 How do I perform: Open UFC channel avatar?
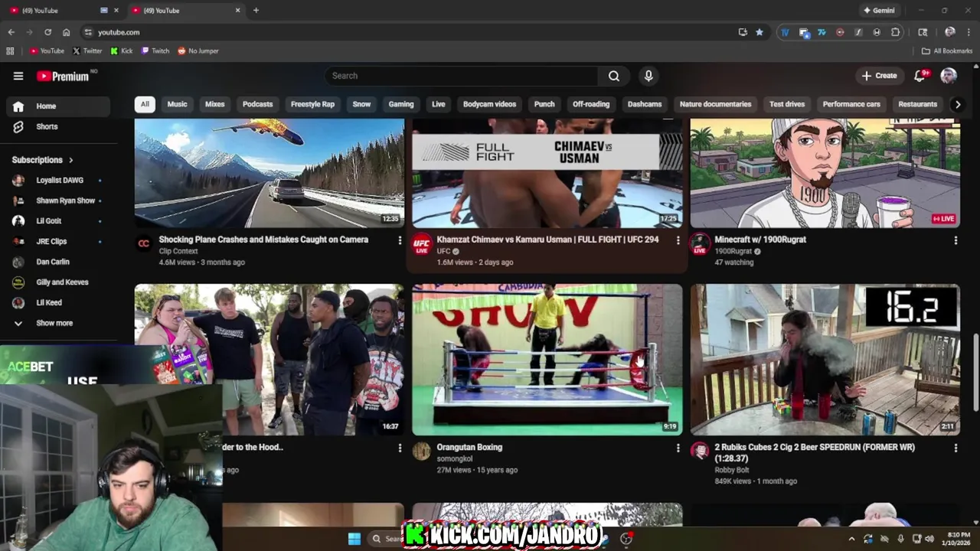coord(421,244)
